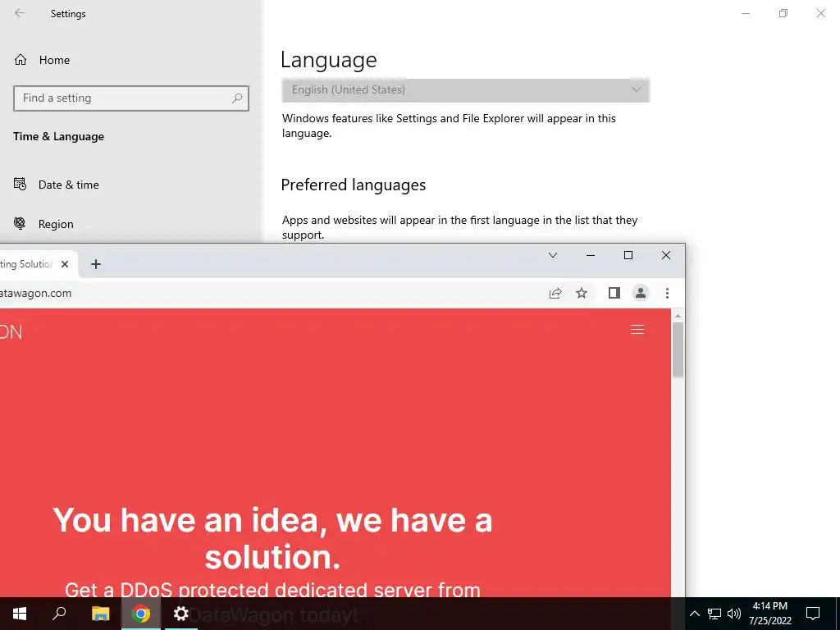840x630 pixels.
Task: Click the 'You have an idea' headline
Action: point(272,538)
